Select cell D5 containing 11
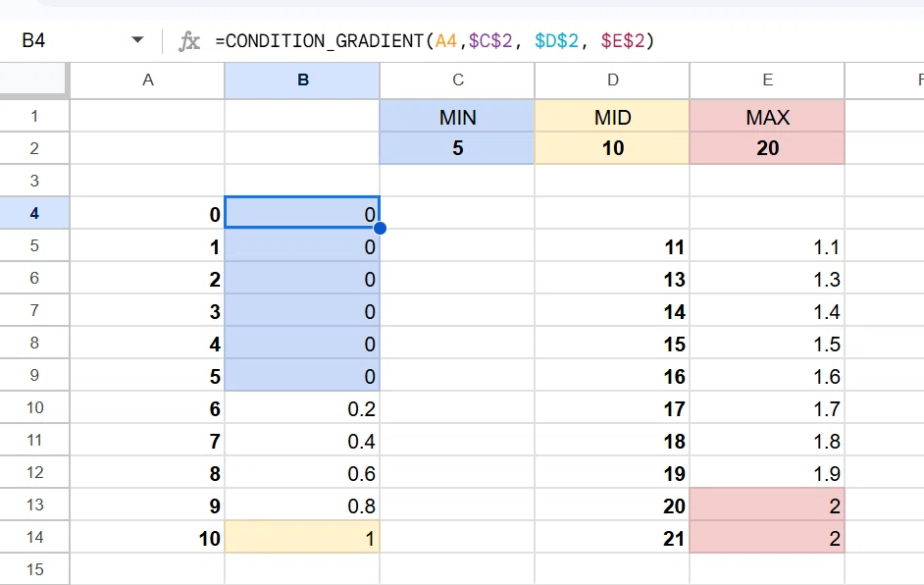Screen dimensions: 924x585 pyautogui.click(x=612, y=245)
